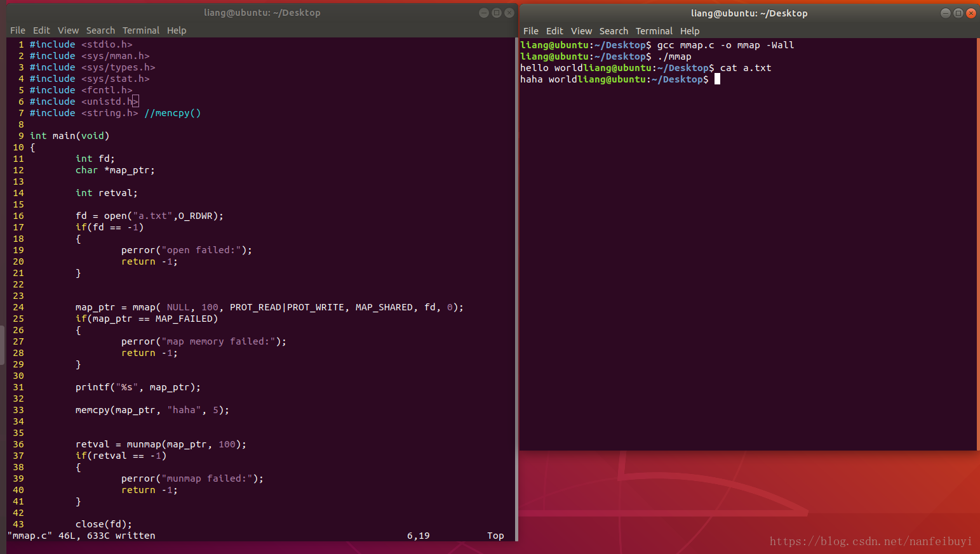
Task: Click the vim 'Top' scroll indicator
Action: coord(496,536)
